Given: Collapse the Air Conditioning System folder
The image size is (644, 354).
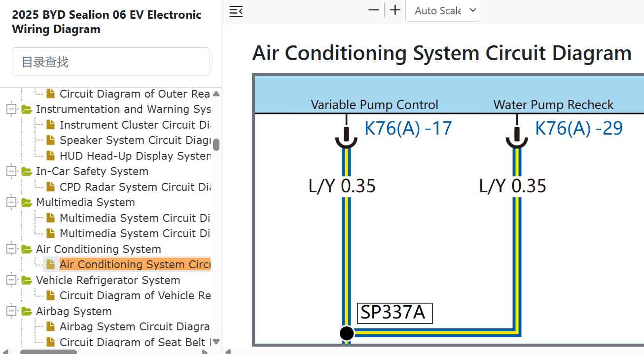Looking at the screenshot, I should pyautogui.click(x=11, y=249).
